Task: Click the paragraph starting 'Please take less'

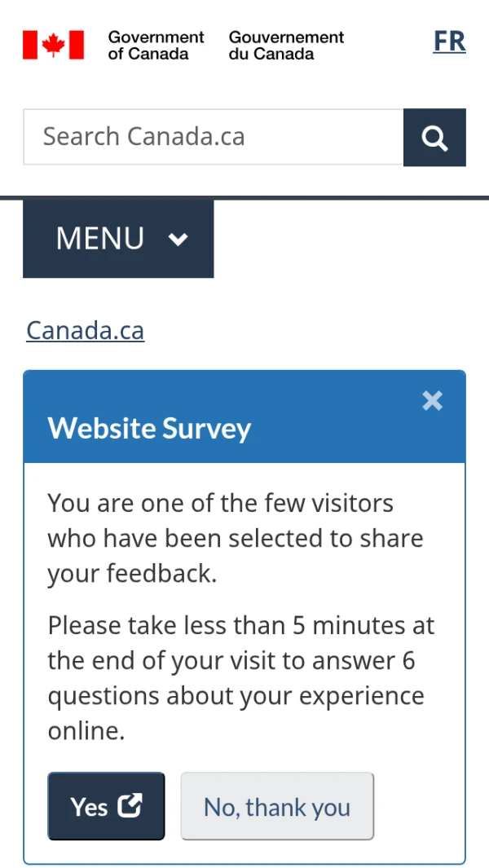Action: [x=240, y=678]
